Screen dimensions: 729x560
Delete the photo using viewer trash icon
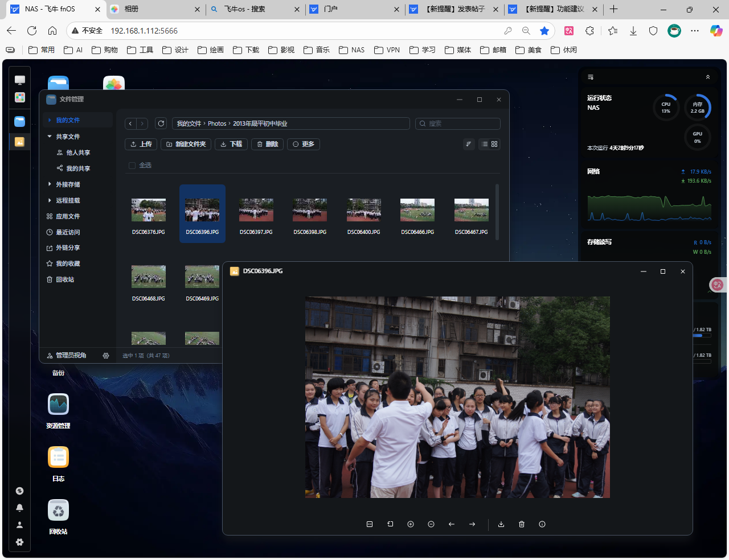click(522, 524)
